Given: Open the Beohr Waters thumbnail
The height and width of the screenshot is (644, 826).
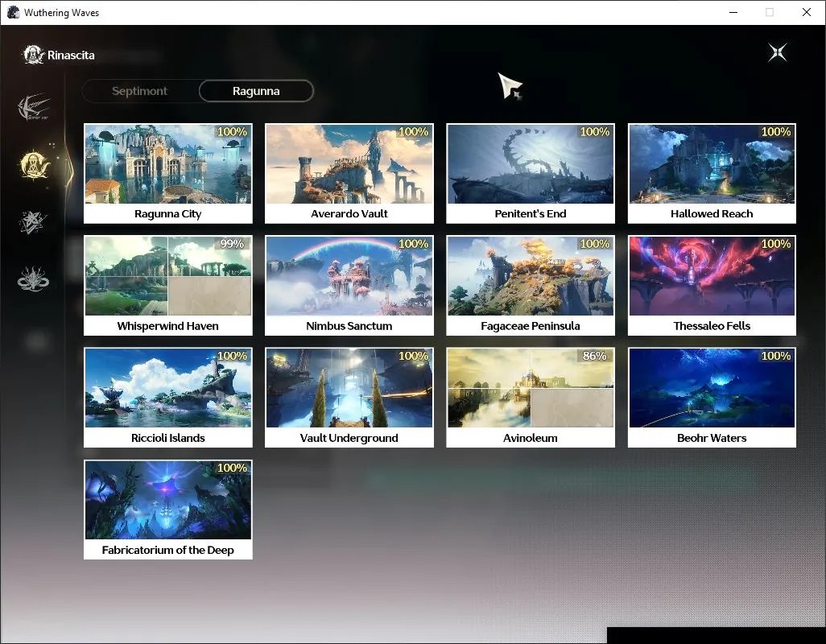Looking at the screenshot, I should 712,388.
